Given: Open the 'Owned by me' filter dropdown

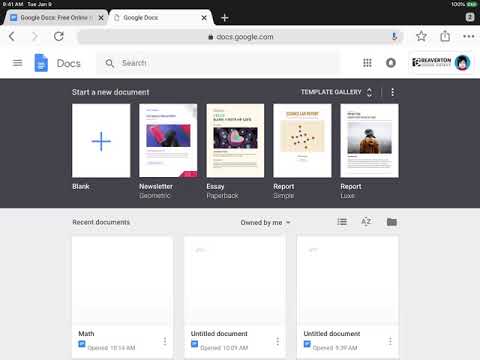Looking at the screenshot, I should coord(265,222).
